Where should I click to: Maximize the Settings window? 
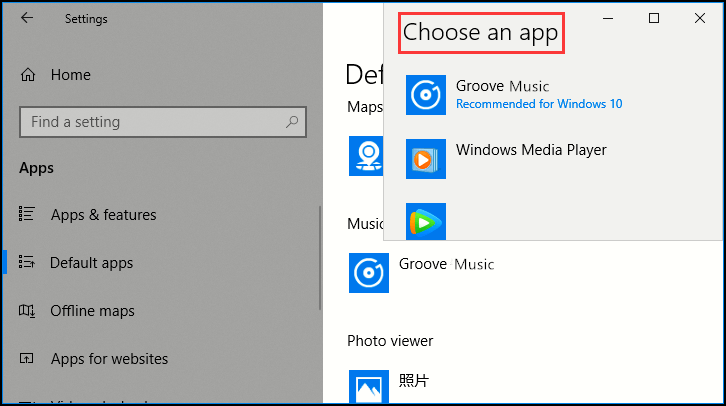654,18
